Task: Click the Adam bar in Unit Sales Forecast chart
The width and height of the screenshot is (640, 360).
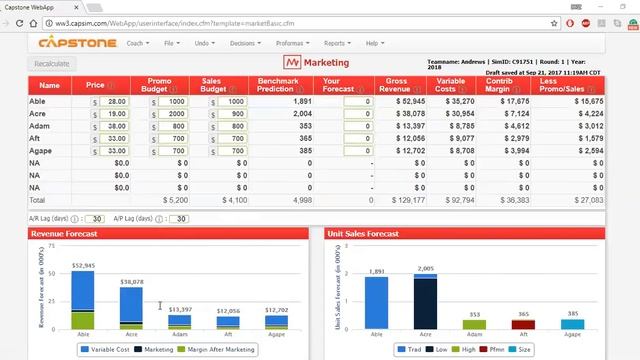Action: (x=474, y=324)
